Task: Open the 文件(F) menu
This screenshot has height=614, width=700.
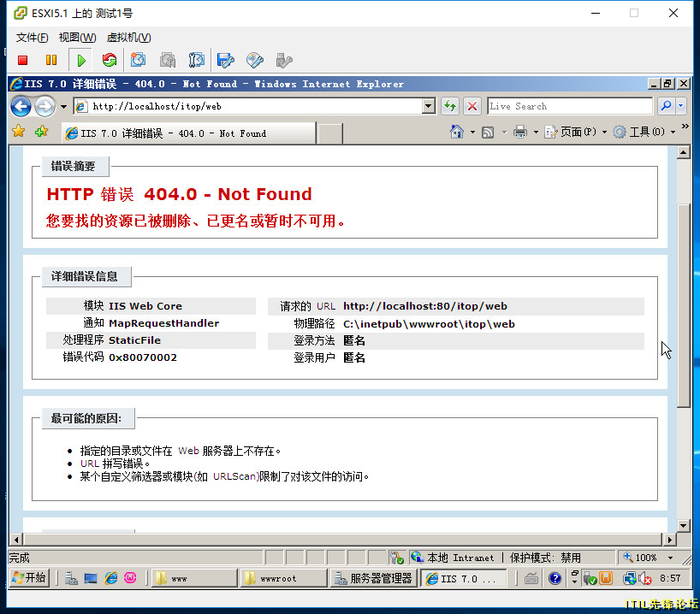Action: (x=33, y=38)
